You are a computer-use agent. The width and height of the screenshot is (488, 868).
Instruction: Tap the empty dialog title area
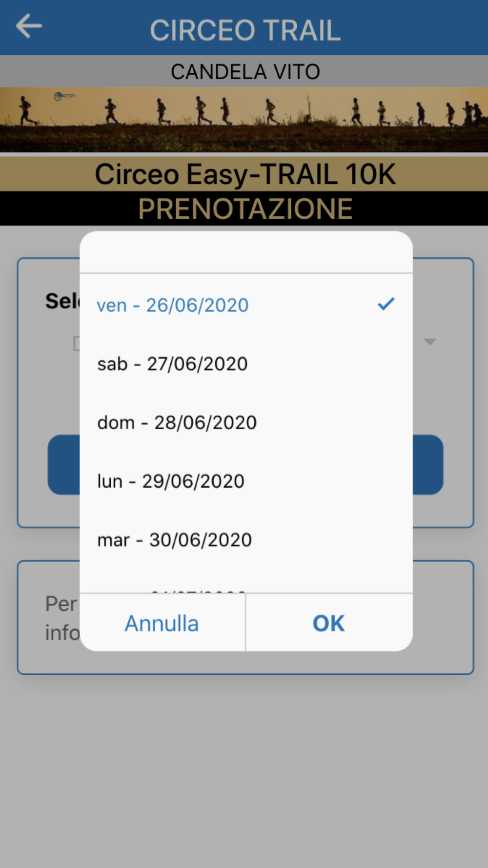pos(246,252)
